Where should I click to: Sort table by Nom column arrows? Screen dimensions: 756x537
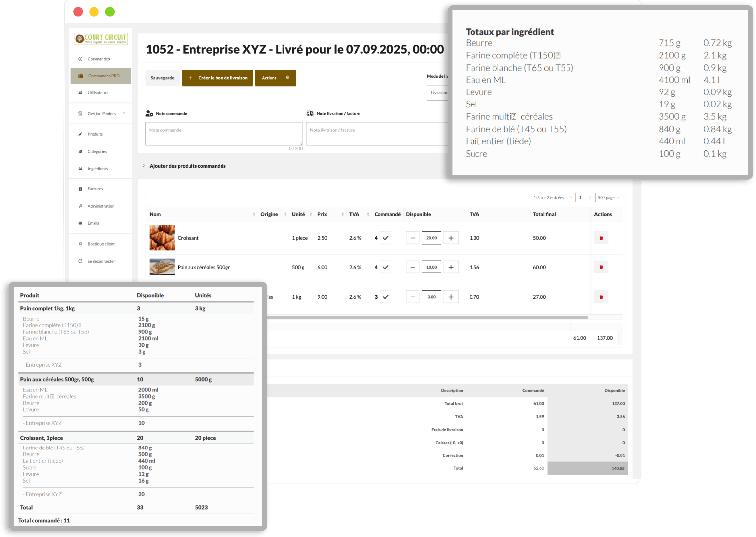tap(254, 214)
